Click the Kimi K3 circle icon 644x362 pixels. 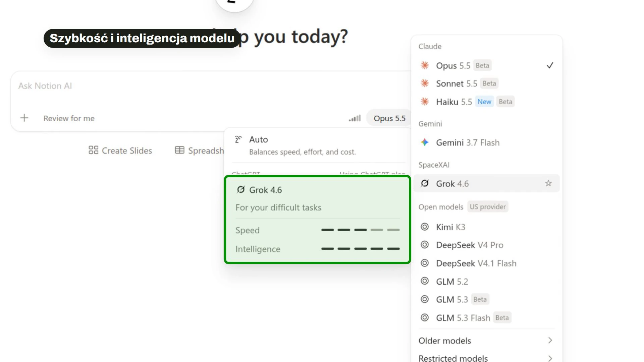point(425,227)
